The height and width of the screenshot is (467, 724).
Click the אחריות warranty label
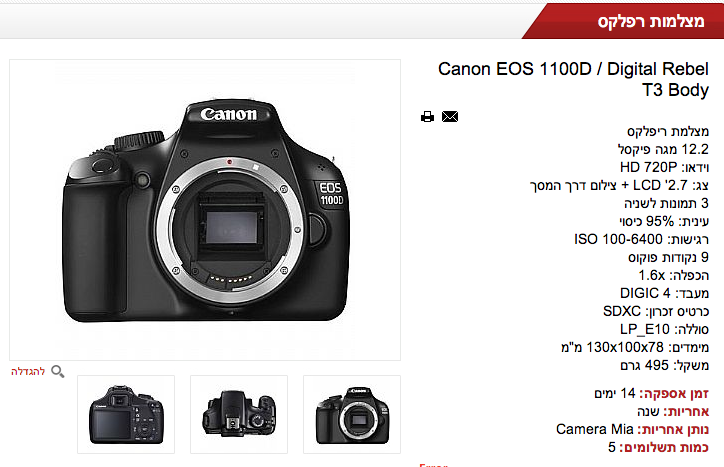tap(686, 411)
